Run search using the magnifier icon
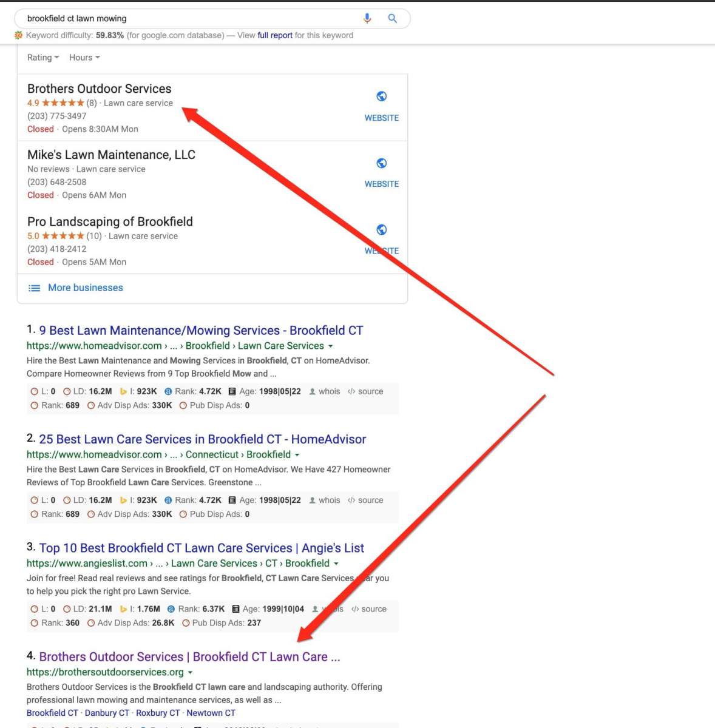 (393, 18)
